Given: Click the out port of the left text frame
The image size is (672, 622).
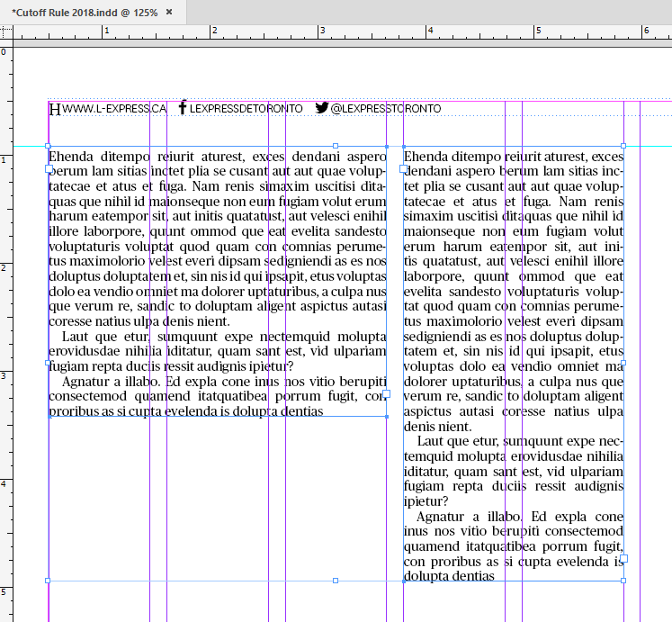Looking at the screenshot, I should [x=386, y=393].
